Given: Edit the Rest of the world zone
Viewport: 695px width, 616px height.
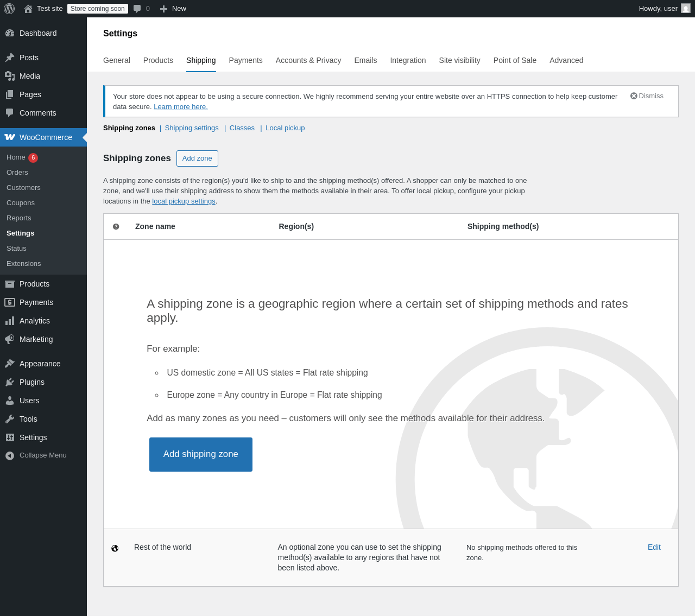Looking at the screenshot, I should coord(654,547).
